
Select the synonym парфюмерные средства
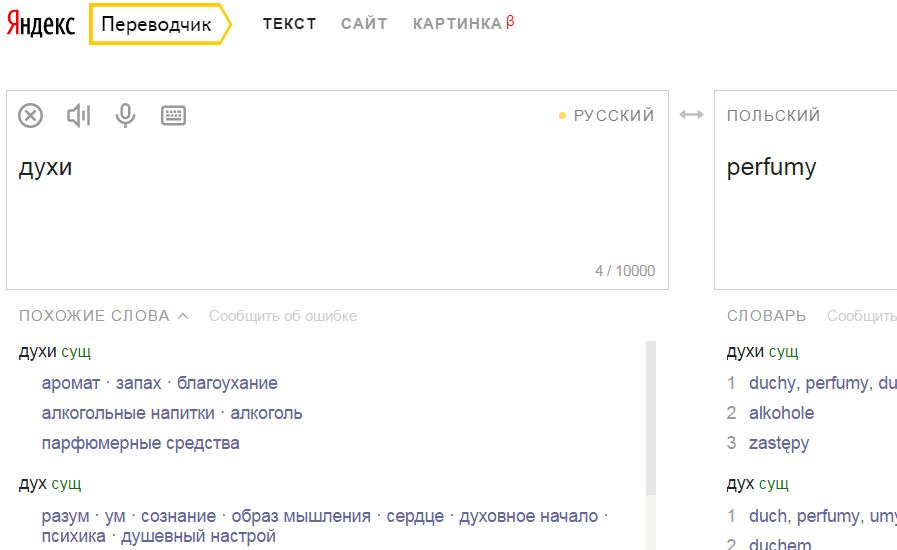[x=140, y=444]
